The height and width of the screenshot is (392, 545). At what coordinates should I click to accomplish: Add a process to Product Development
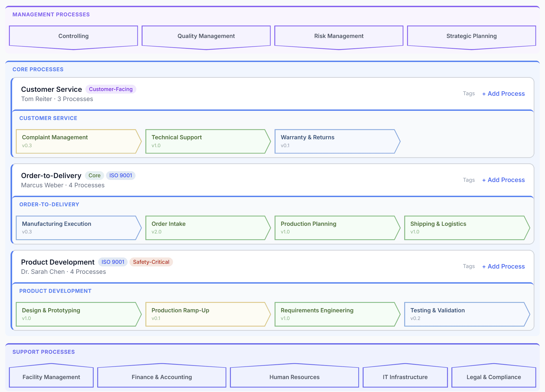[x=503, y=266]
